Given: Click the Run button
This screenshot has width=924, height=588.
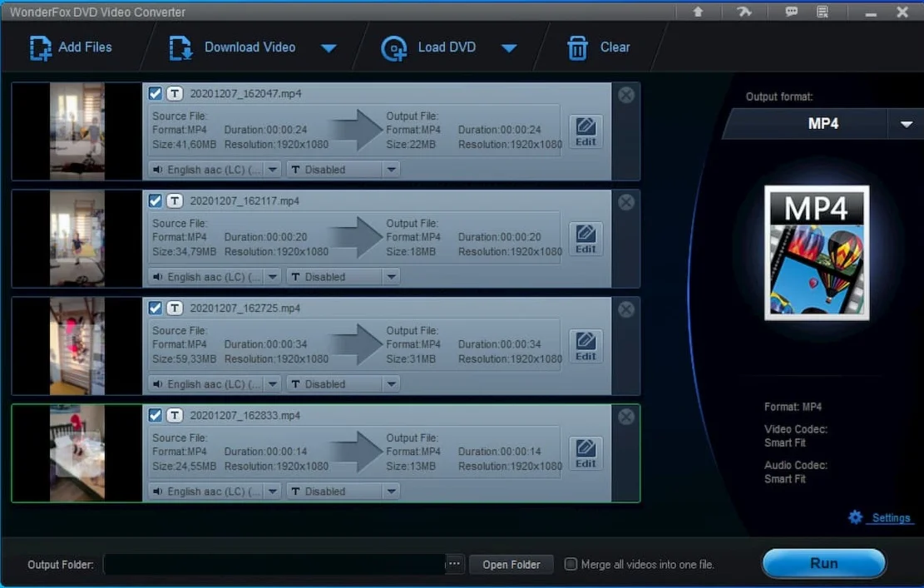Looking at the screenshot, I should click(x=823, y=563).
